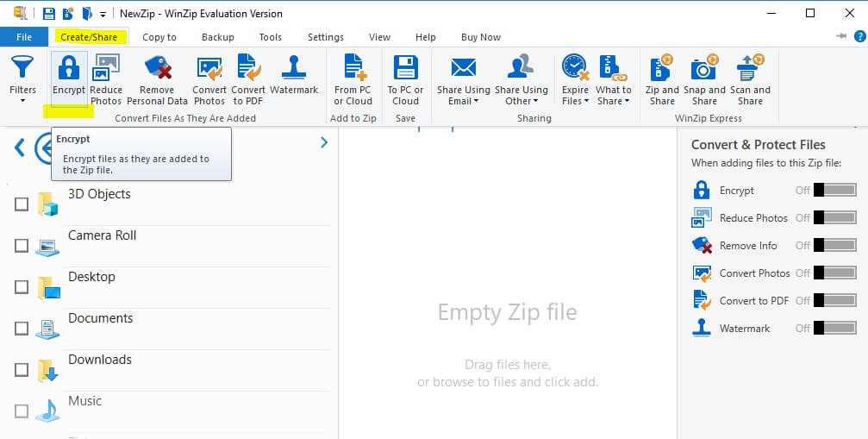Switch on the Watermark toggle

click(834, 329)
